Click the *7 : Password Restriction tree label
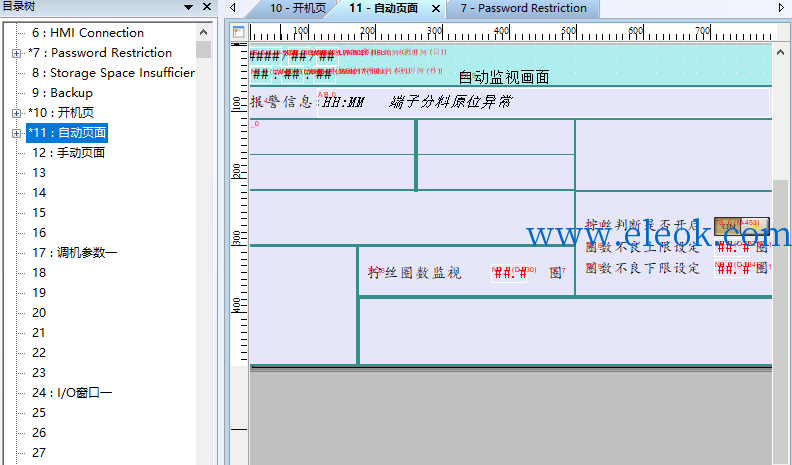Screen dimensions: 792x465 (100, 53)
